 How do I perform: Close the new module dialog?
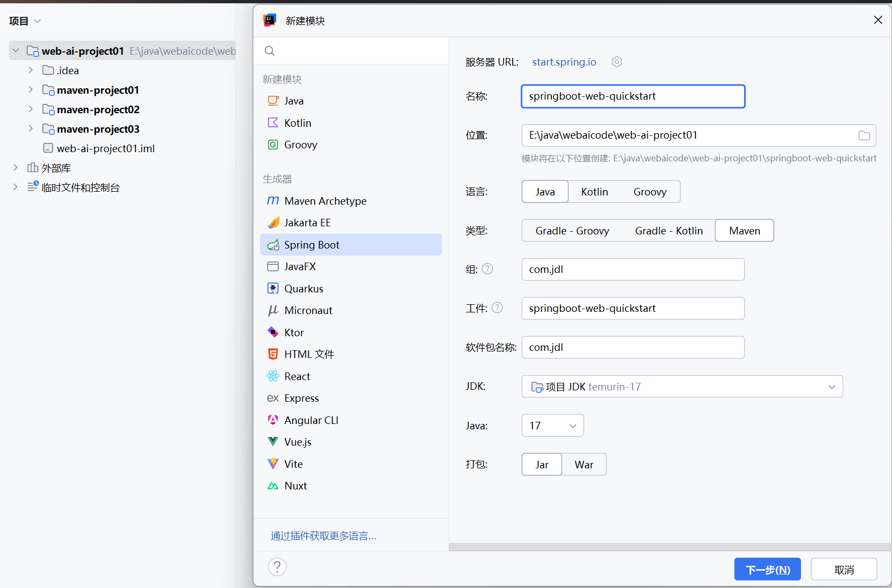pos(878,20)
